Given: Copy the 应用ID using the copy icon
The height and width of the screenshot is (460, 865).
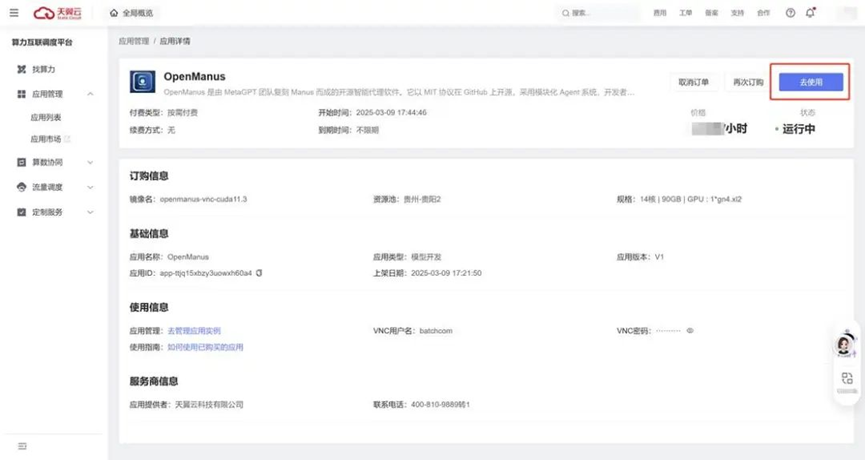Looking at the screenshot, I should click(259, 272).
